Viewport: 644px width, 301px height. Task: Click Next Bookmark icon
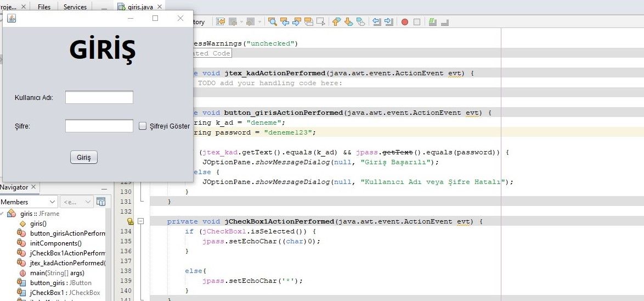[348, 22]
